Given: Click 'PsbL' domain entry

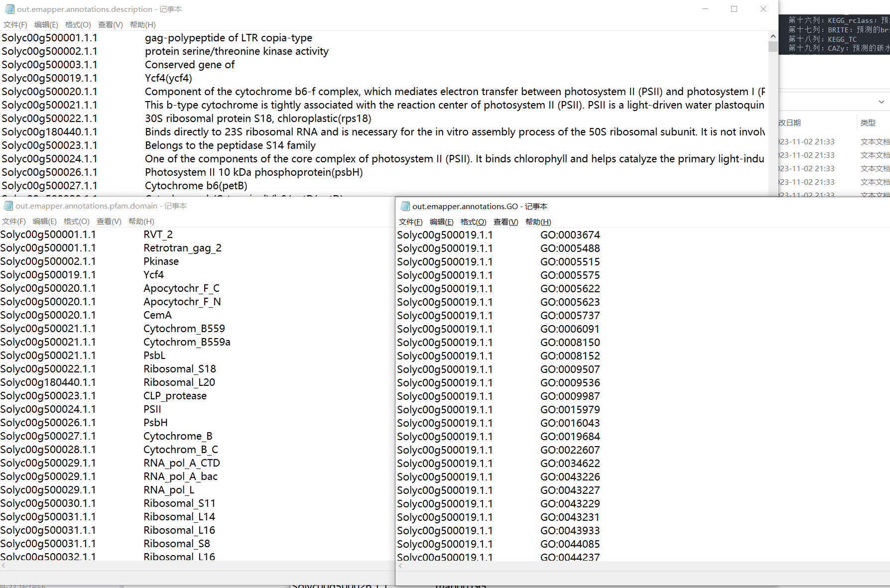Looking at the screenshot, I should [154, 355].
